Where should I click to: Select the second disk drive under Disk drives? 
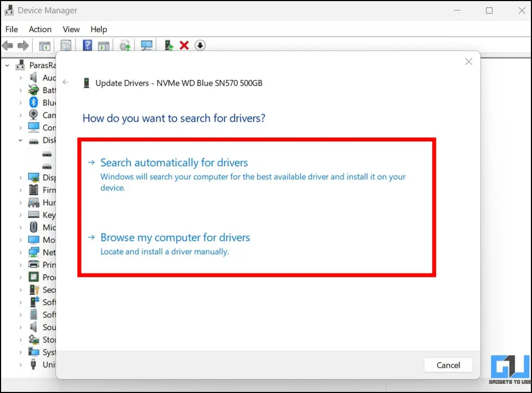(x=47, y=166)
